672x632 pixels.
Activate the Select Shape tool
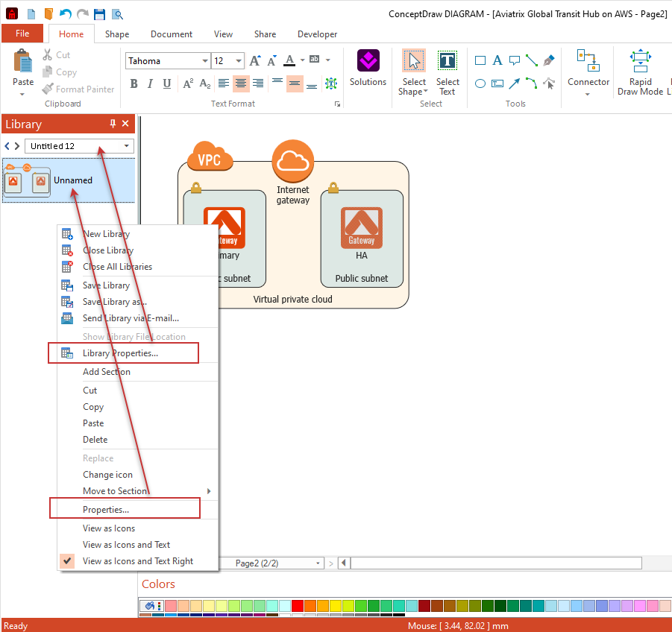coord(414,72)
